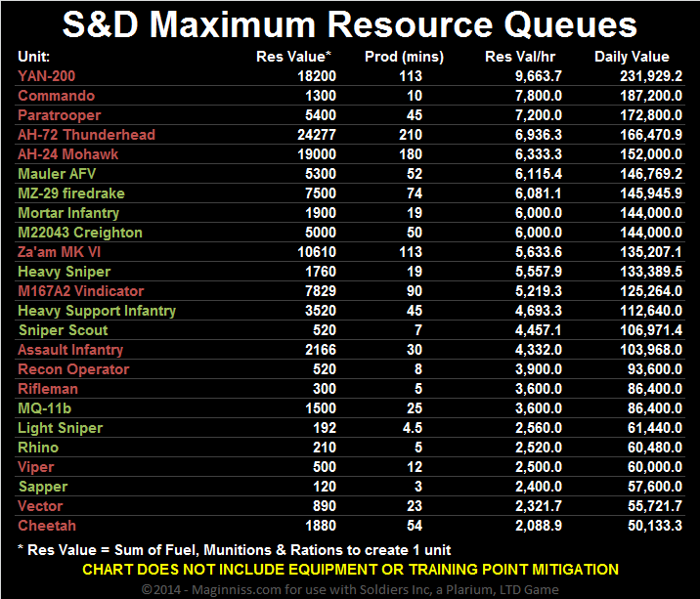Click Za'am MK VI res value 10610
The height and width of the screenshot is (599, 700).
pyautogui.click(x=317, y=252)
